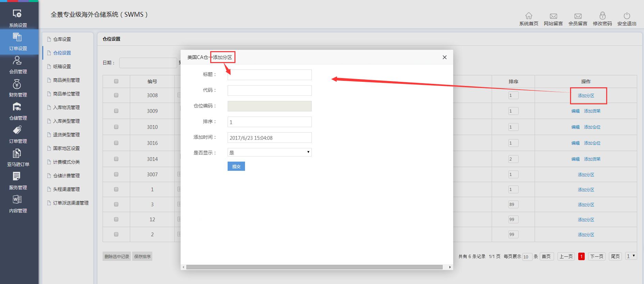Image resolution: width=644 pixels, height=284 pixels.
Task: Select 国家地区设置 from the submenu
Action: [66, 148]
